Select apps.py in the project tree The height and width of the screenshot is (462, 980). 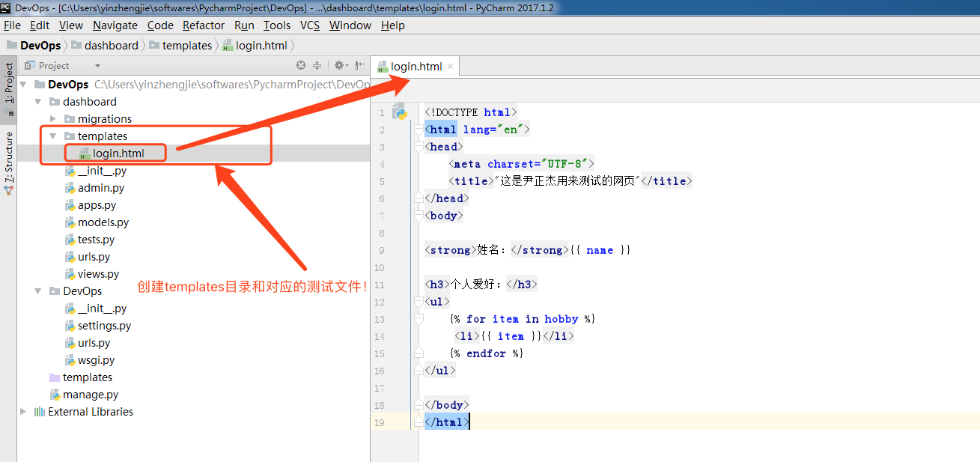pyautogui.click(x=97, y=205)
